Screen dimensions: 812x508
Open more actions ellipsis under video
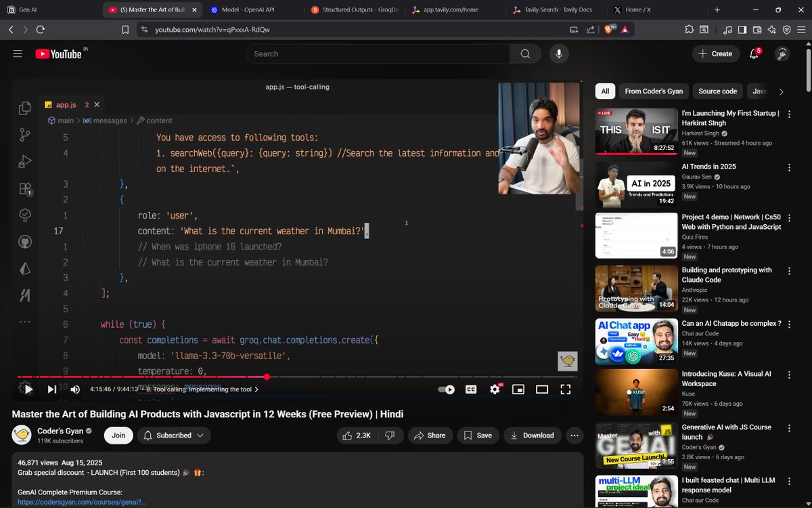click(x=574, y=436)
